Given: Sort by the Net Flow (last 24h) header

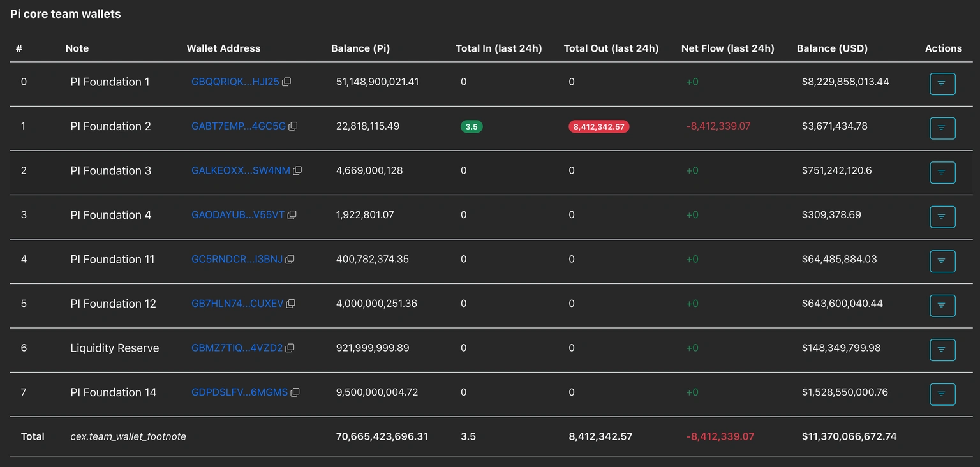Looking at the screenshot, I should [727, 48].
